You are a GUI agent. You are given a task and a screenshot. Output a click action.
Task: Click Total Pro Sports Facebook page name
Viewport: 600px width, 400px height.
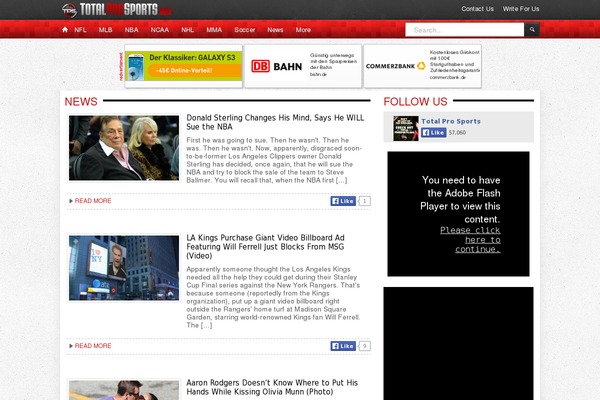[x=451, y=121]
